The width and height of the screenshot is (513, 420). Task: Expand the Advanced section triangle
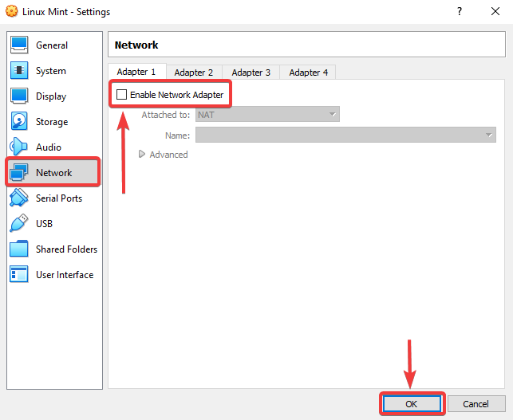coord(142,154)
